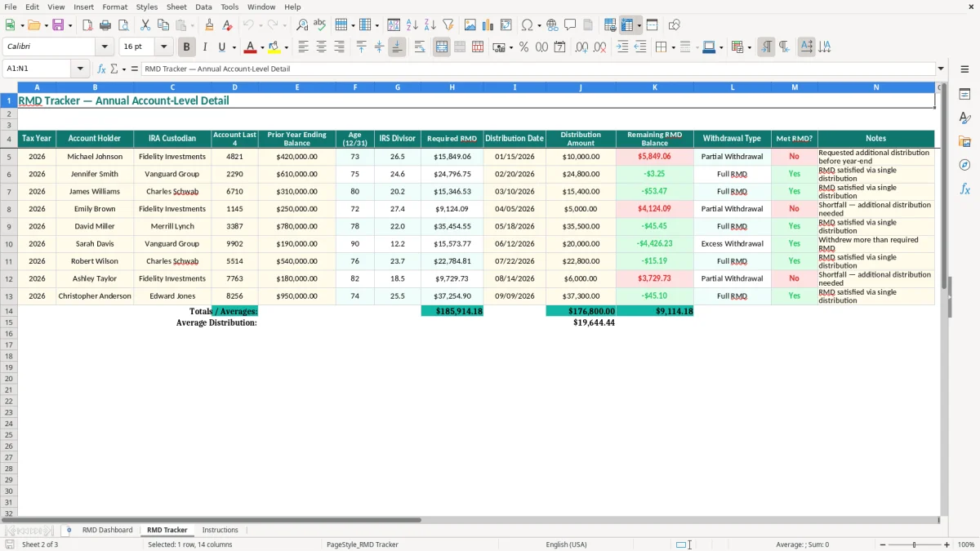The width and height of the screenshot is (980, 551).
Task: Open the Background Color dropdown arrow
Action: pos(287,47)
